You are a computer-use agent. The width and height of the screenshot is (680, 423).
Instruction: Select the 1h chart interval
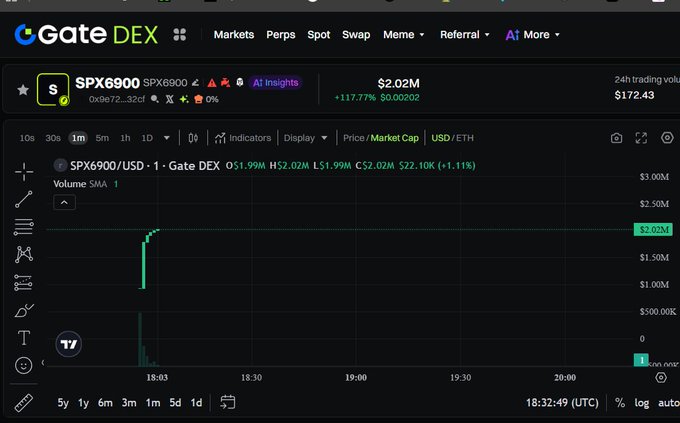125,138
